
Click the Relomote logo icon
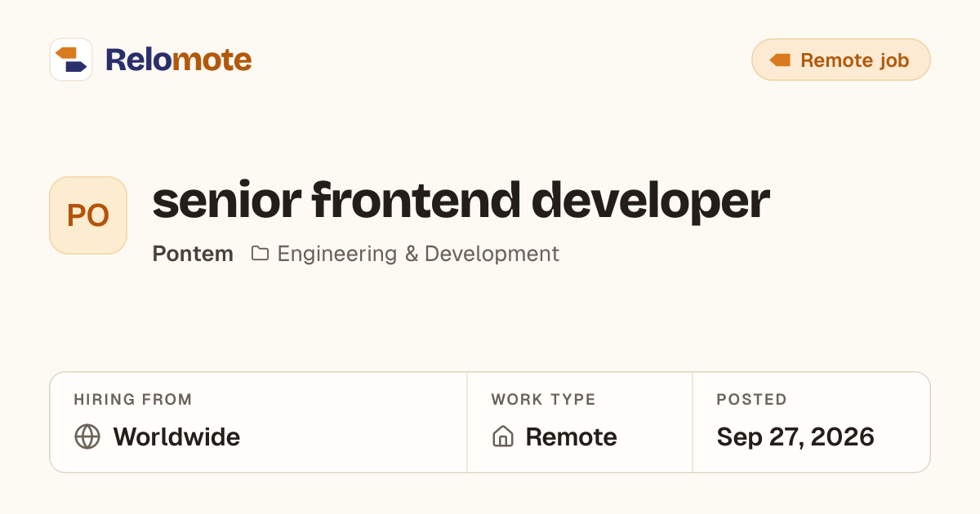click(71, 60)
